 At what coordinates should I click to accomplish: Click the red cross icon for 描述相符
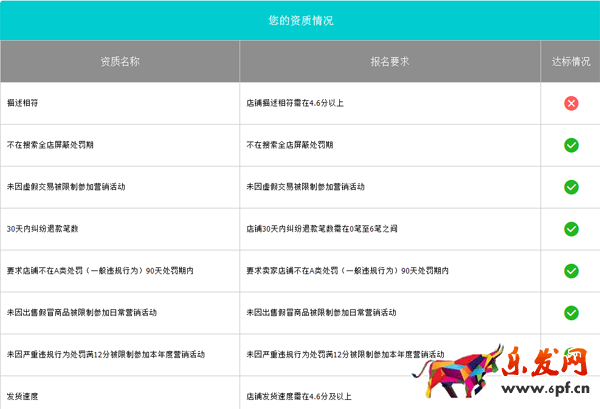click(571, 103)
